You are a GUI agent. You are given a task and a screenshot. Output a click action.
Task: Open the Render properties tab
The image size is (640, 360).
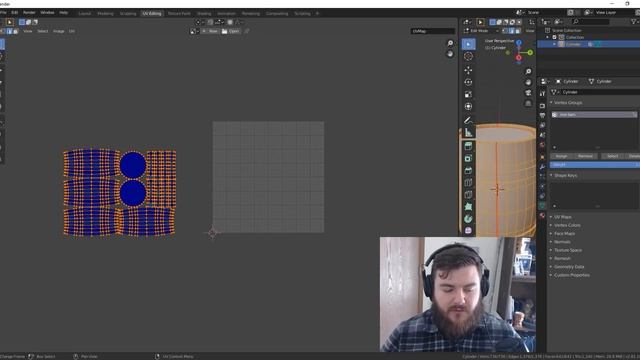click(542, 106)
